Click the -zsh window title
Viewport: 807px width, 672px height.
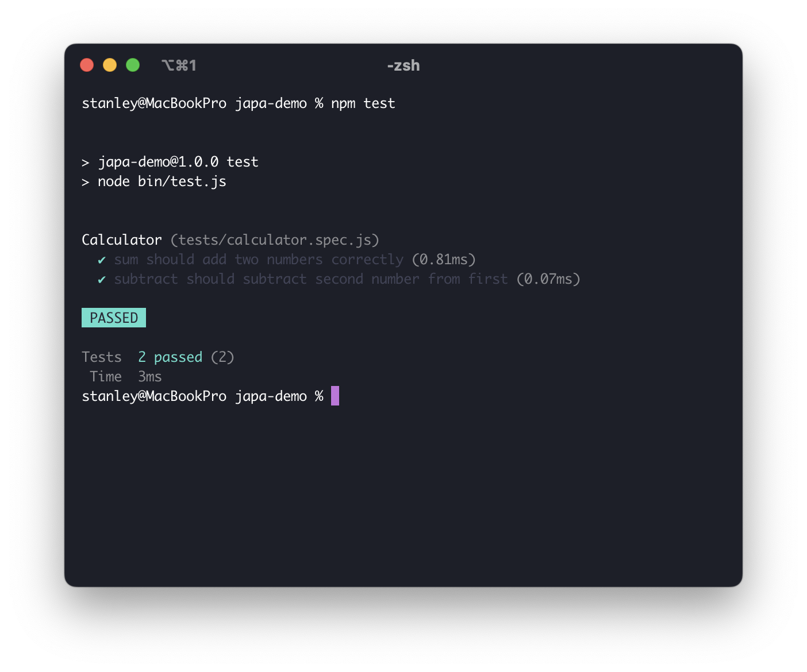[403, 65]
